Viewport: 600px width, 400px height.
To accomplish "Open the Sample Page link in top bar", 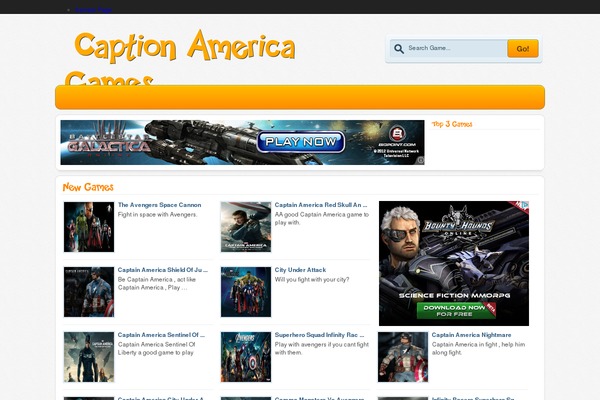I will pos(93,10).
